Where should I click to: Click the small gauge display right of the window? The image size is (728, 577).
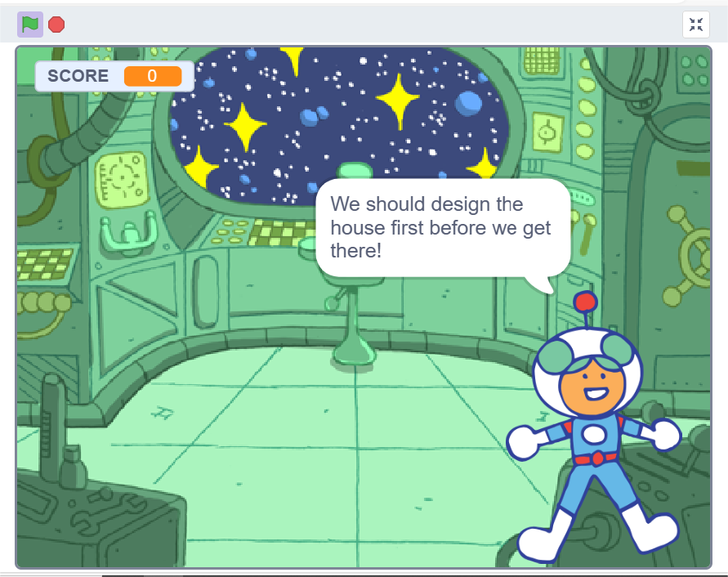click(x=547, y=131)
